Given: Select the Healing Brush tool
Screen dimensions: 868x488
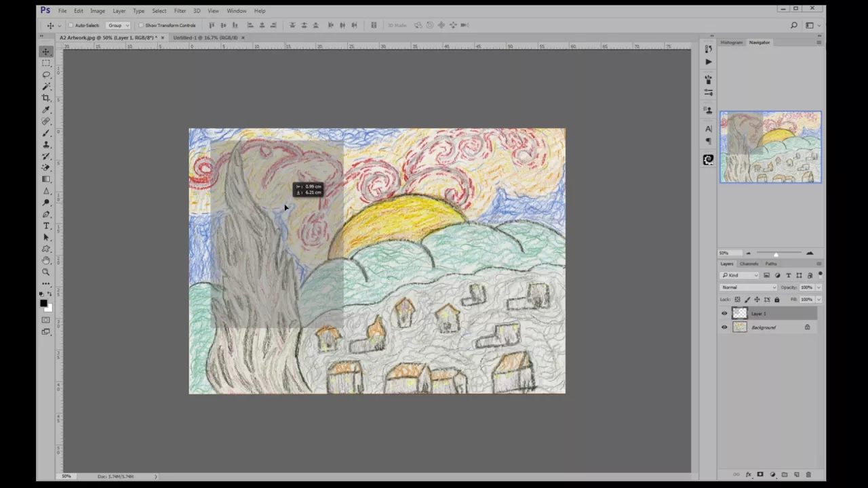Looking at the screenshot, I should pyautogui.click(x=46, y=121).
